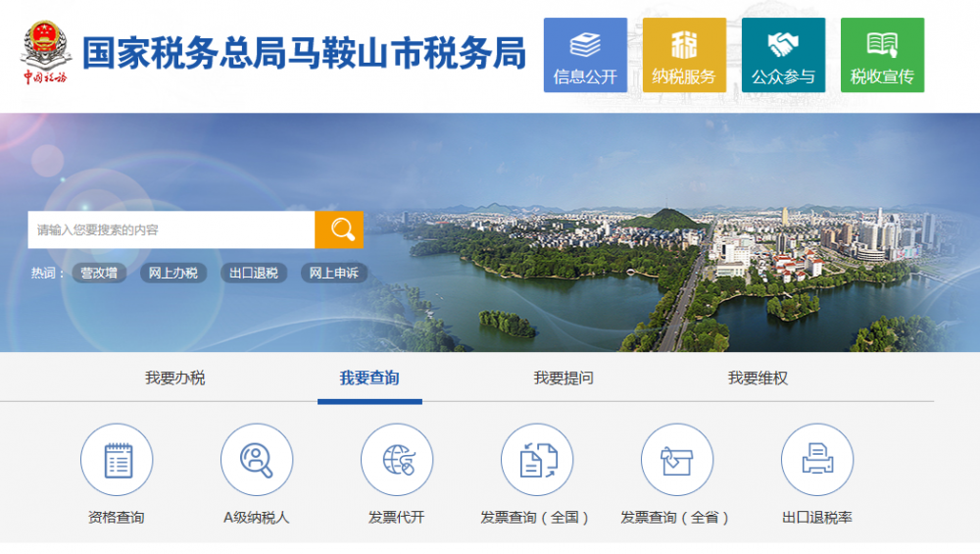Open the 资格查询 circle icon
980x554 pixels.
click(117, 460)
